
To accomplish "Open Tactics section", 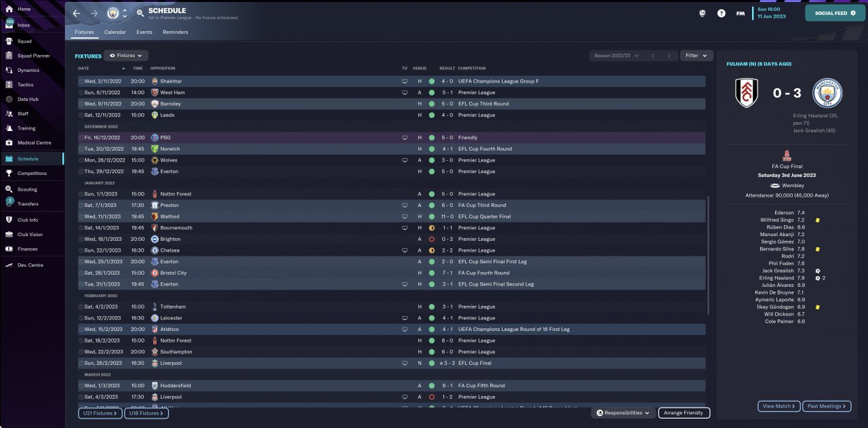I will tap(25, 85).
